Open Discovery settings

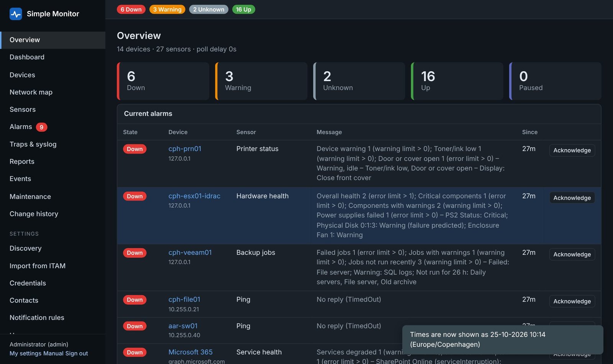(x=53, y=248)
